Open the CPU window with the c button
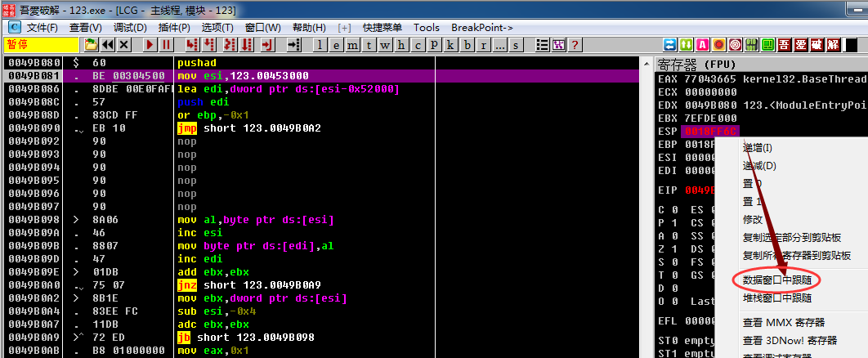Viewport: 868px width, 358px height. pos(418,46)
